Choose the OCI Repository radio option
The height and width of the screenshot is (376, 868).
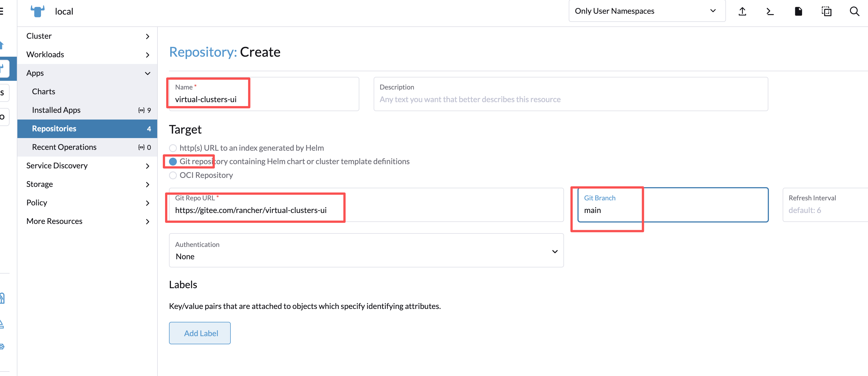pos(173,175)
